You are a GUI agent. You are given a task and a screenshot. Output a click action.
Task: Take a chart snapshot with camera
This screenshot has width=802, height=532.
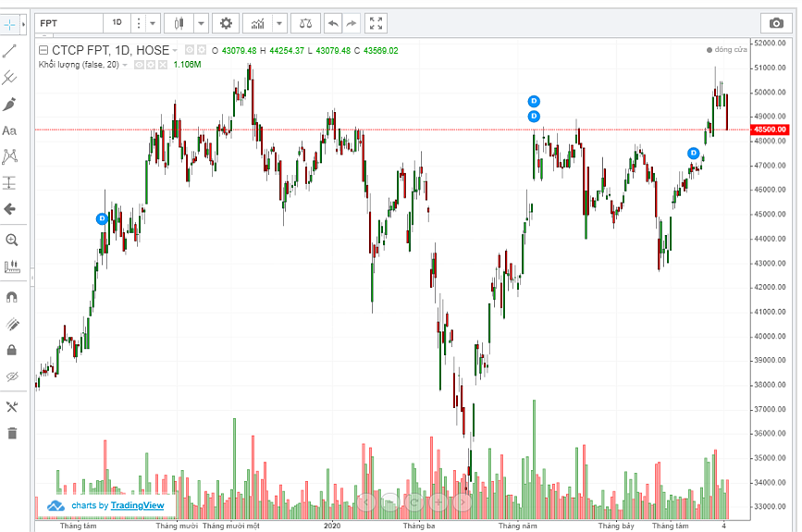(775, 22)
